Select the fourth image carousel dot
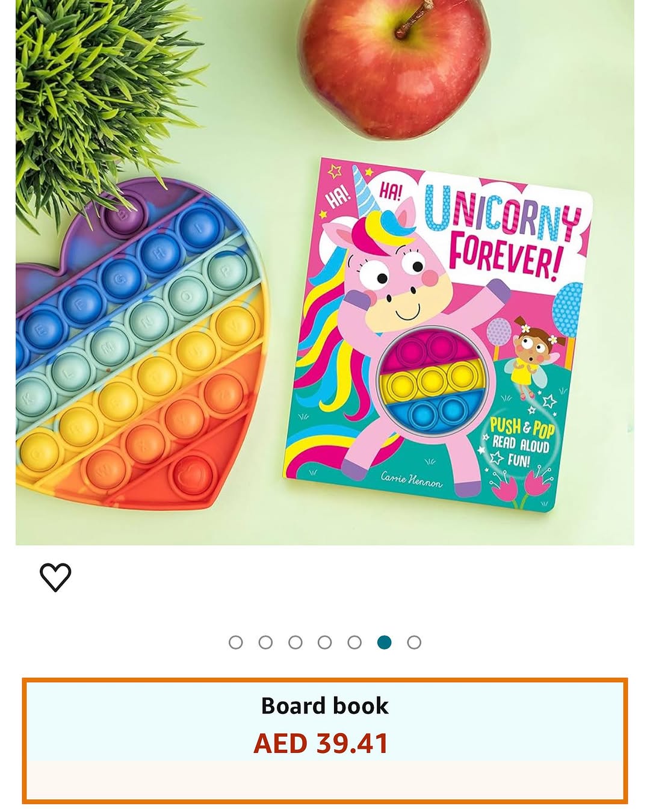The height and width of the screenshot is (812, 650). tap(325, 642)
